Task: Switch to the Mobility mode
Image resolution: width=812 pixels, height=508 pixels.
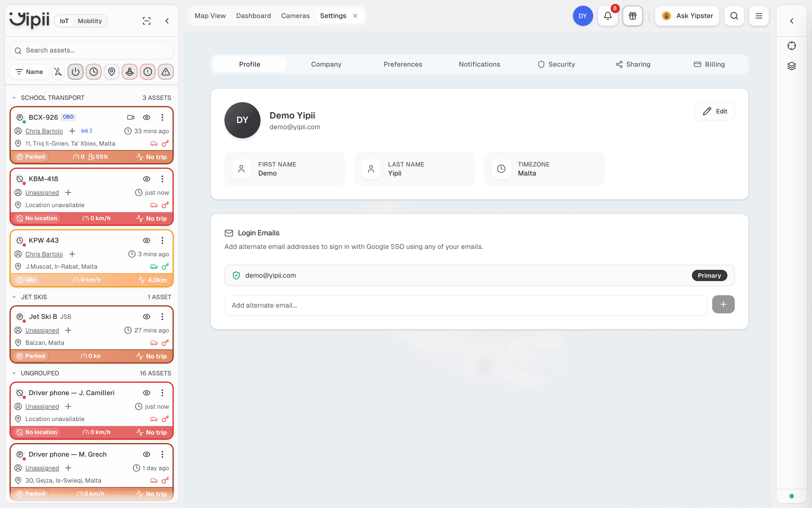Action: coord(90,21)
